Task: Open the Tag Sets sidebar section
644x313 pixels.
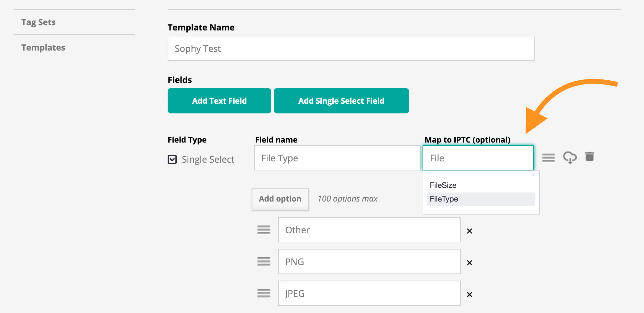Action: (39, 22)
